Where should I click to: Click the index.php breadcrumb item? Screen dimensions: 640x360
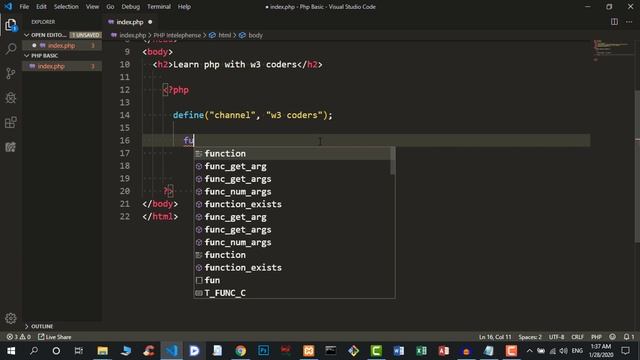coord(132,36)
